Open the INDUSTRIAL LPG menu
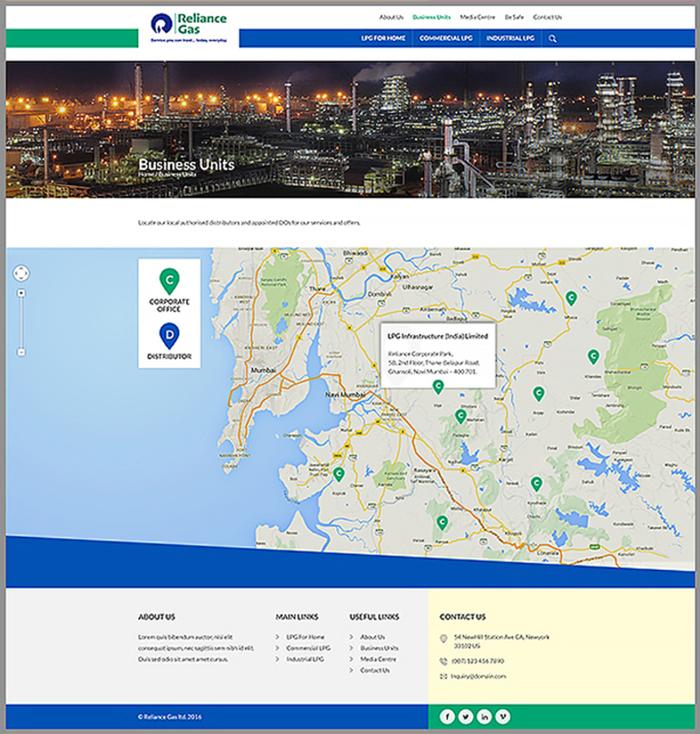700x734 pixels. pyautogui.click(x=510, y=38)
